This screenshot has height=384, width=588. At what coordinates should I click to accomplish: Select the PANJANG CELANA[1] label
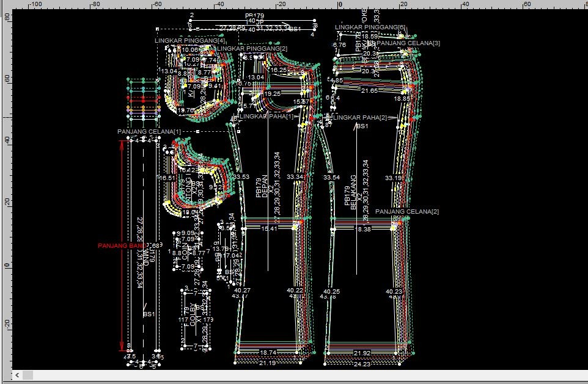point(149,132)
